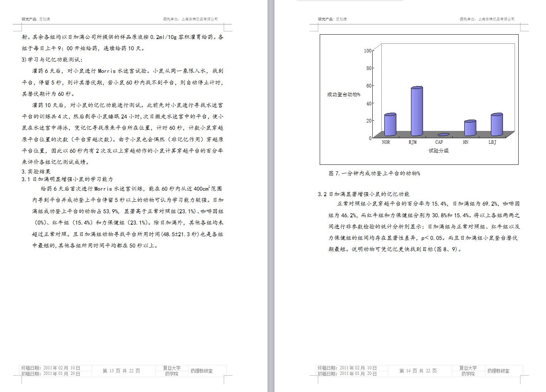Image resolution: width=546 pixels, height=392 pixels.
Task: Click the RJM category label under the chart
Action: coord(412,142)
